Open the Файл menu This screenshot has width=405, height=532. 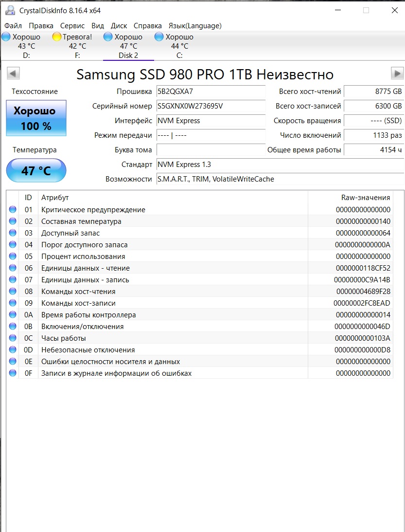tap(13, 26)
